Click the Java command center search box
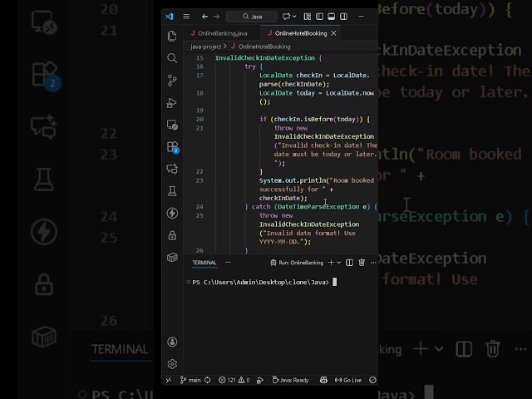 [252, 16]
